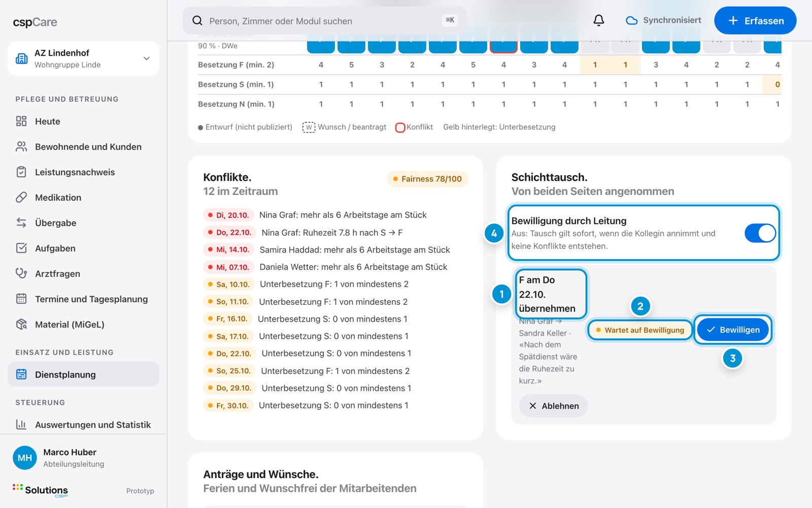Click the Fairness 78/100 badge
This screenshot has width=812, height=508.
pos(427,179)
